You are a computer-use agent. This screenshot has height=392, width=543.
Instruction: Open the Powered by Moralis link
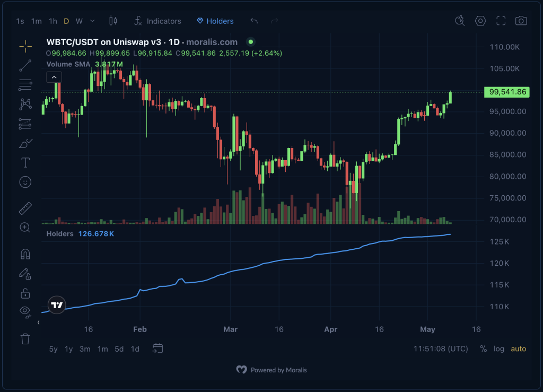[x=271, y=370]
